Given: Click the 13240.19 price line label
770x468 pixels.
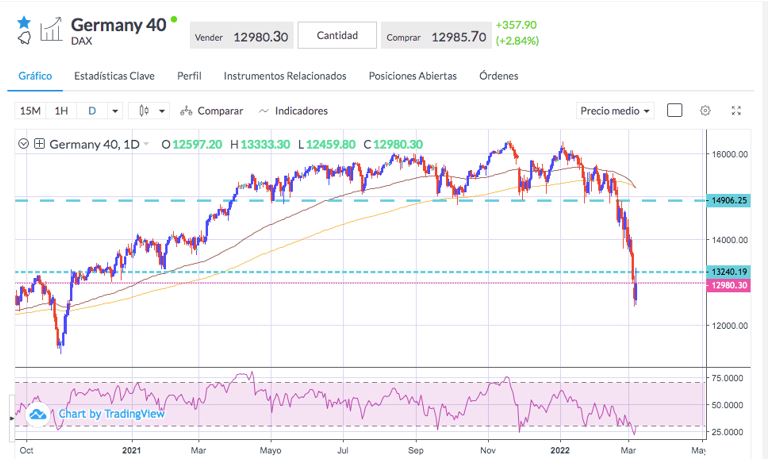Looking at the screenshot, I should [x=729, y=272].
